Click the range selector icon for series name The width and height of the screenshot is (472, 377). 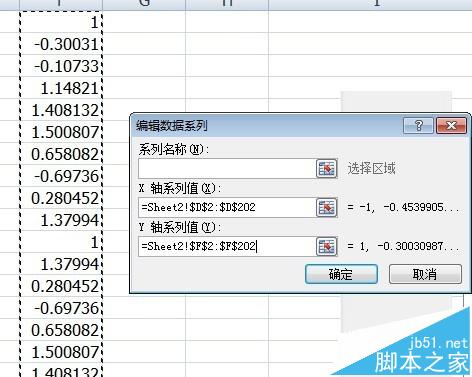[326, 168]
